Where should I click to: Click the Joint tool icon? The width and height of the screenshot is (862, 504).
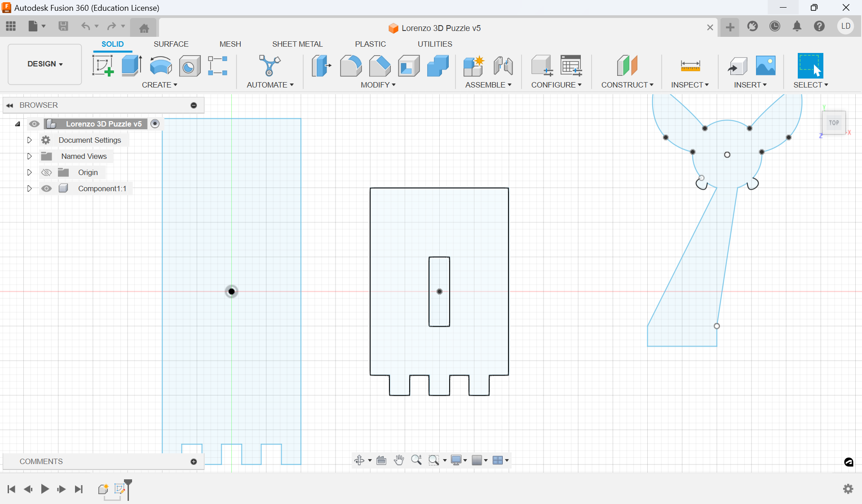[x=503, y=66]
